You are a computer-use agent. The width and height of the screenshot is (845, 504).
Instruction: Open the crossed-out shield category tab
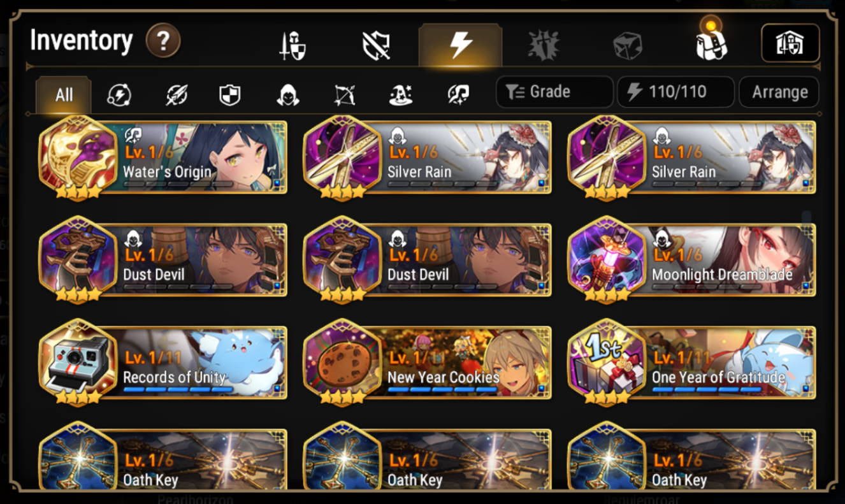[376, 46]
